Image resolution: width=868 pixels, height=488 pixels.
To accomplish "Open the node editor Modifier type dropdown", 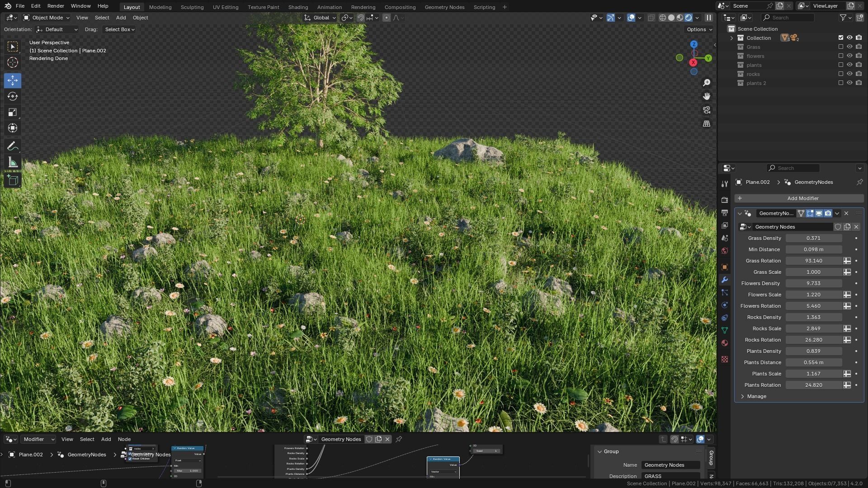I will (x=38, y=439).
